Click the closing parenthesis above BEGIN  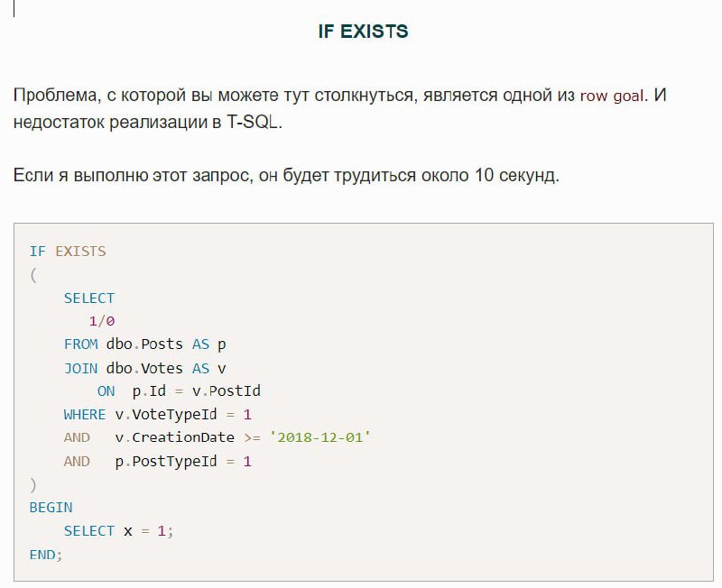(32, 484)
